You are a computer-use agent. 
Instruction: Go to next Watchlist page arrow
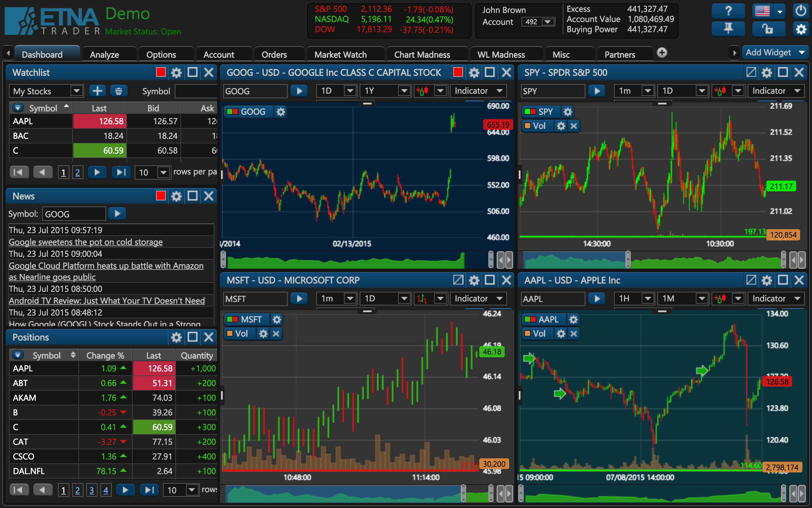point(97,172)
